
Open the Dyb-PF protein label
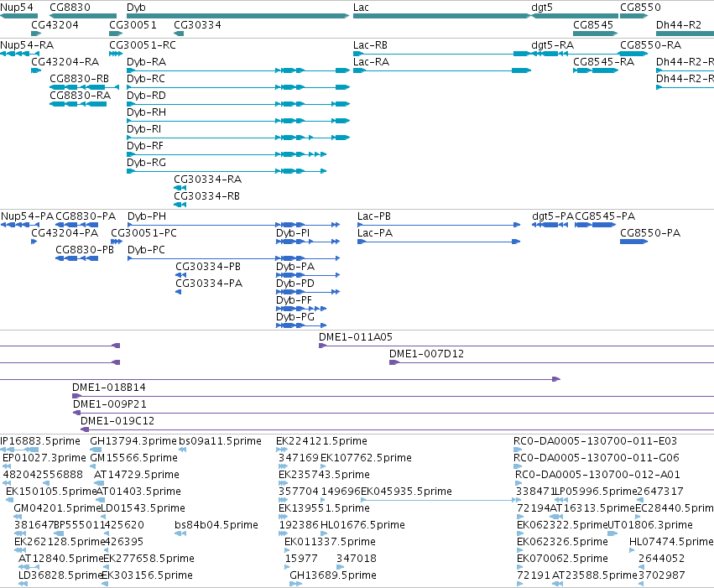294,300
